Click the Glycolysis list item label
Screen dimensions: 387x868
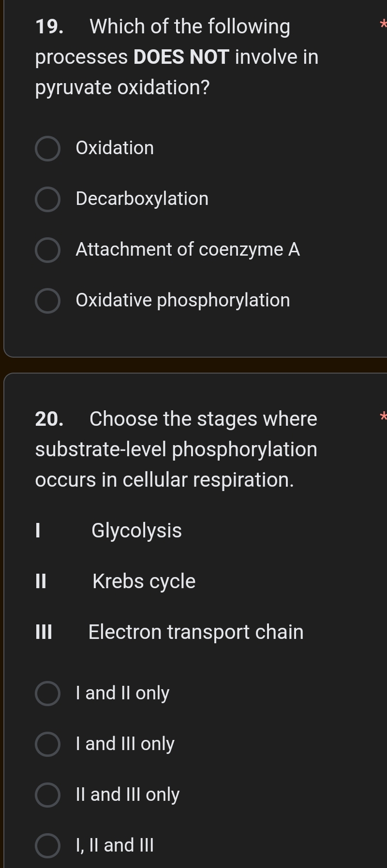tap(136, 530)
